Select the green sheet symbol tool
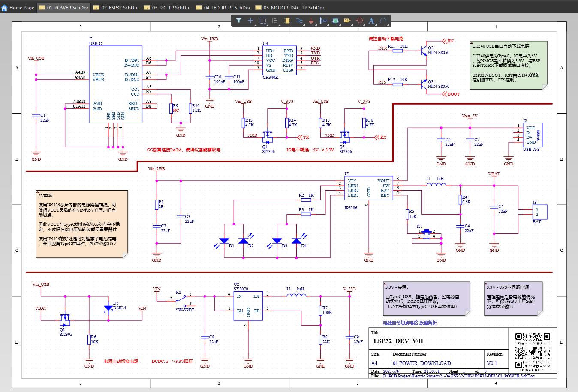The height and width of the screenshot is (392, 578). tap(335, 20)
